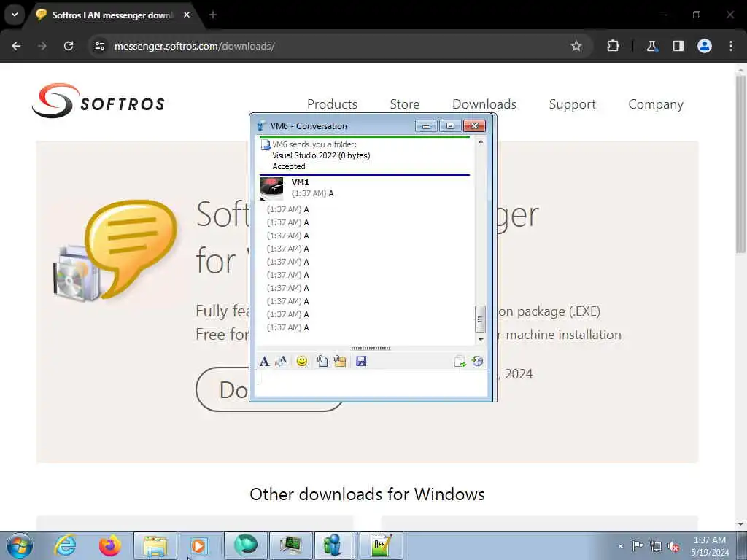Image resolution: width=747 pixels, height=560 pixels.
Task: Open Softros messenger taskbar icon
Action: (333, 545)
